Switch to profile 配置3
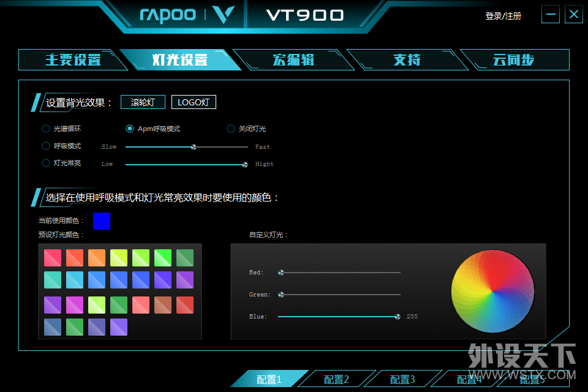Image resolution: width=588 pixels, height=392 pixels. pyautogui.click(x=402, y=379)
